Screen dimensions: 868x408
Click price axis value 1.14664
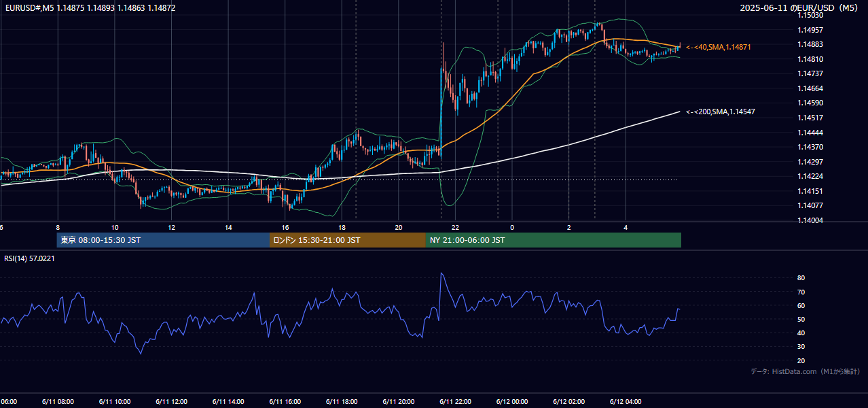(810, 88)
